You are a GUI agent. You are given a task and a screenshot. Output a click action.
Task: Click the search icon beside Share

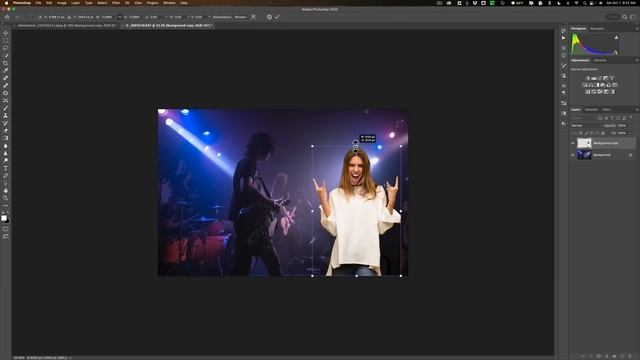tap(624, 17)
